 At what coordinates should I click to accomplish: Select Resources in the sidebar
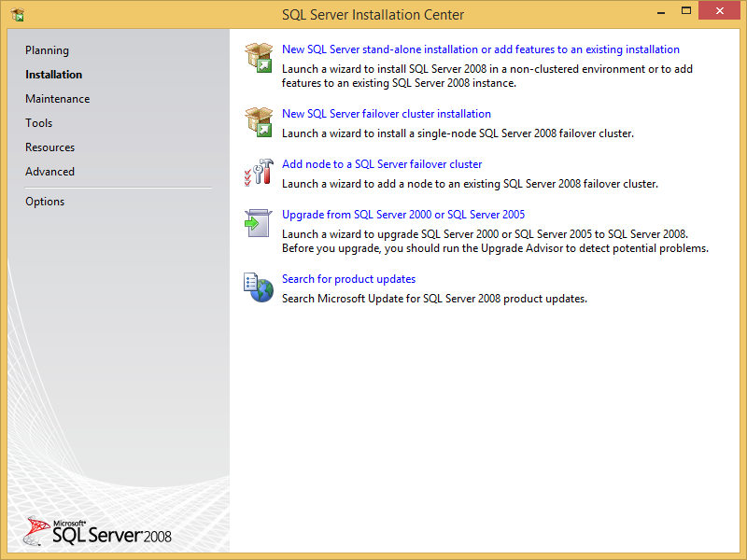[x=49, y=147]
